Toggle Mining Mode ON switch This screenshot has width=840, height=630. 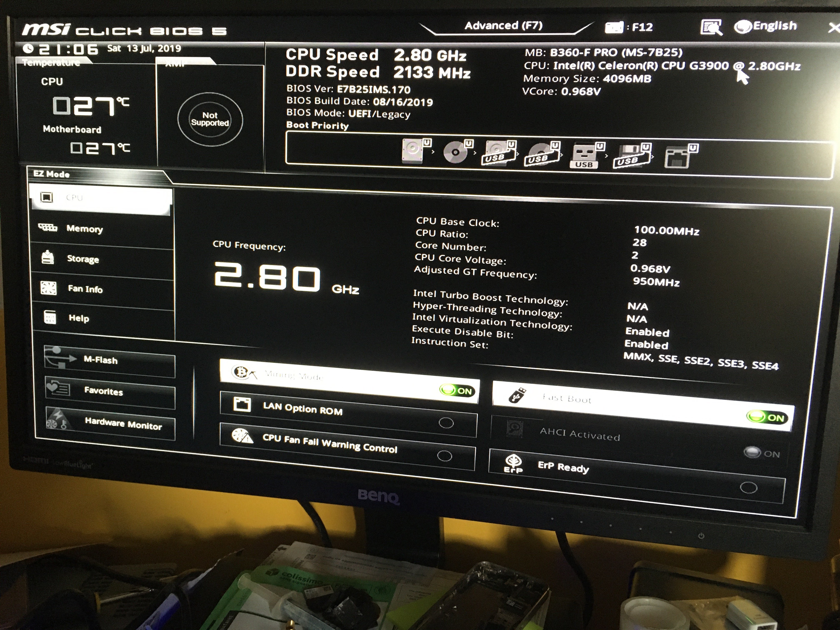[457, 391]
